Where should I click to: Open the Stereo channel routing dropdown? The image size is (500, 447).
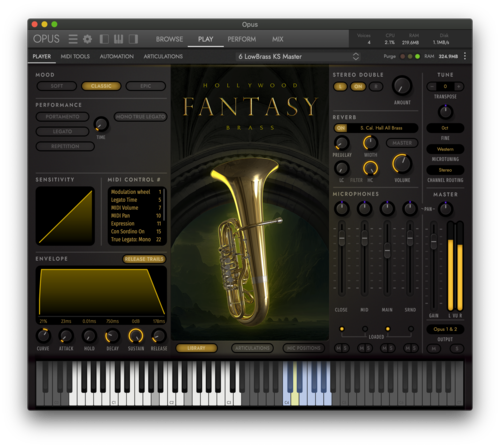pyautogui.click(x=445, y=170)
